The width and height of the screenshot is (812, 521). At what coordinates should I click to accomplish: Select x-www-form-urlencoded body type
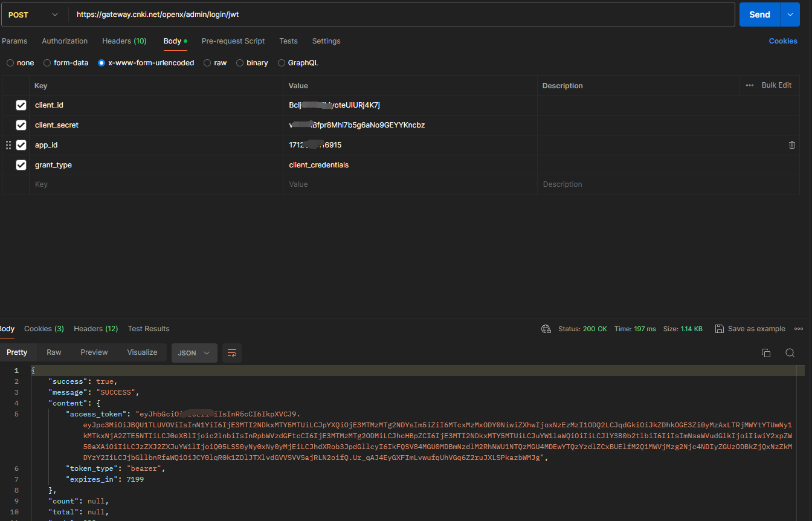(x=146, y=63)
